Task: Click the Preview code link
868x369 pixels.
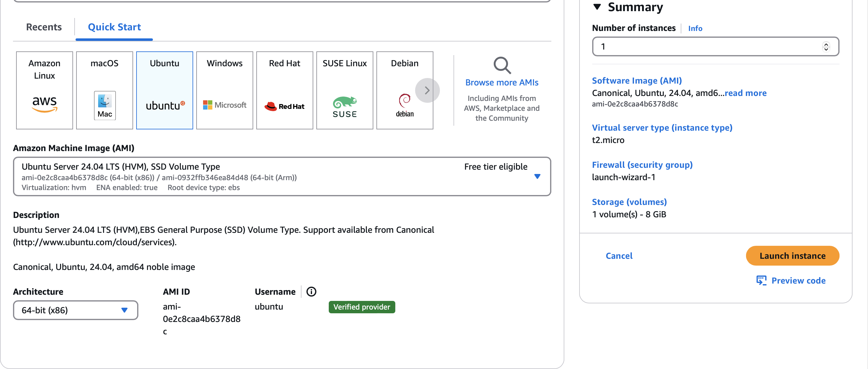Action: [798, 280]
